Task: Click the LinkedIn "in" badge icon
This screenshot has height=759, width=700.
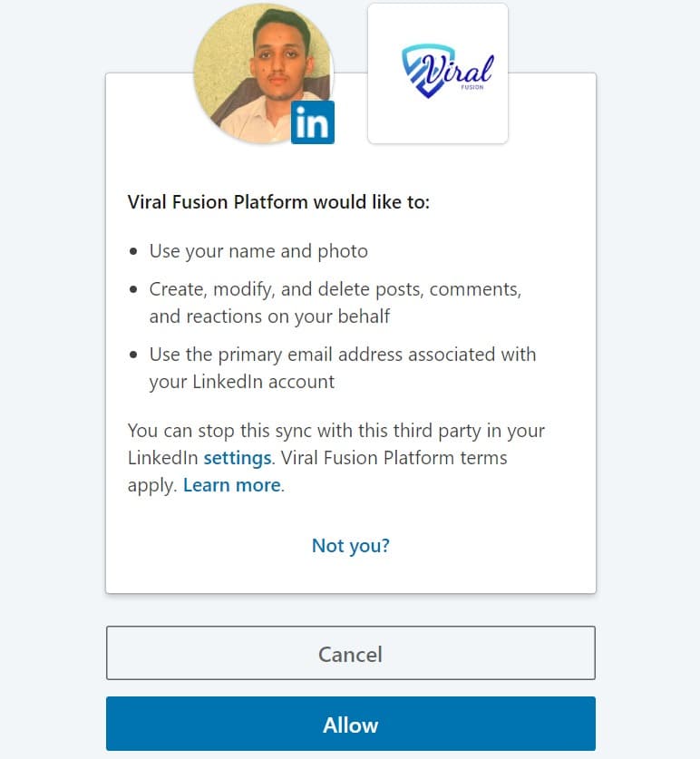Action: (x=313, y=122)
